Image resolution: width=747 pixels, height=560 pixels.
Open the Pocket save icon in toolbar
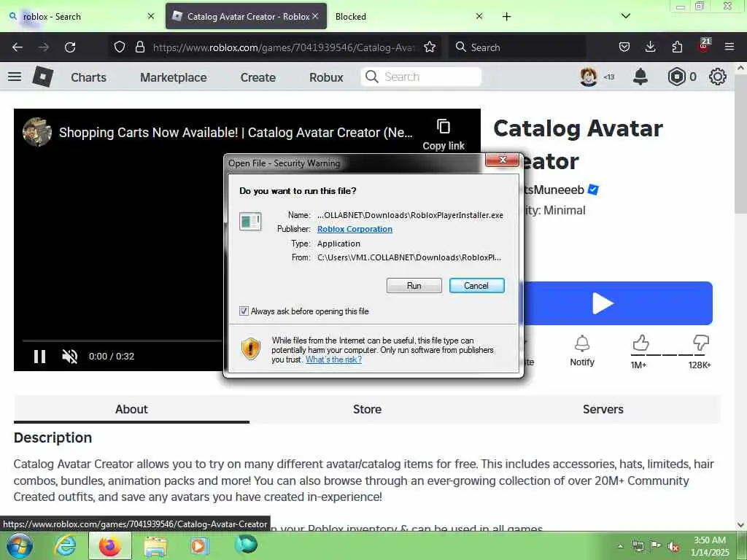coord(624,47)
